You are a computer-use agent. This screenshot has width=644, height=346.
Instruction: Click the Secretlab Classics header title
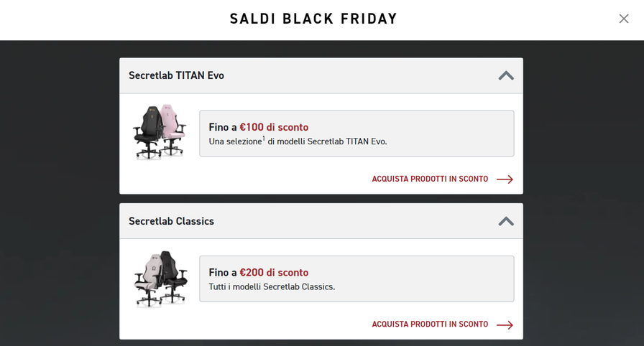(171, 221)
